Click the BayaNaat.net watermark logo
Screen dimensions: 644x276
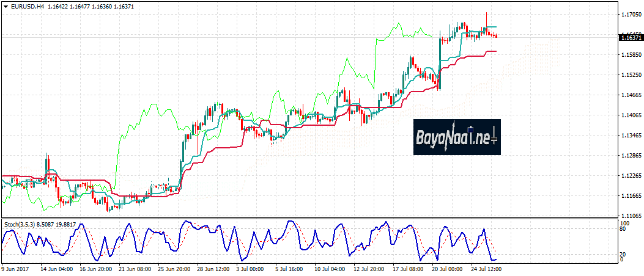click(x=457, y=137)
